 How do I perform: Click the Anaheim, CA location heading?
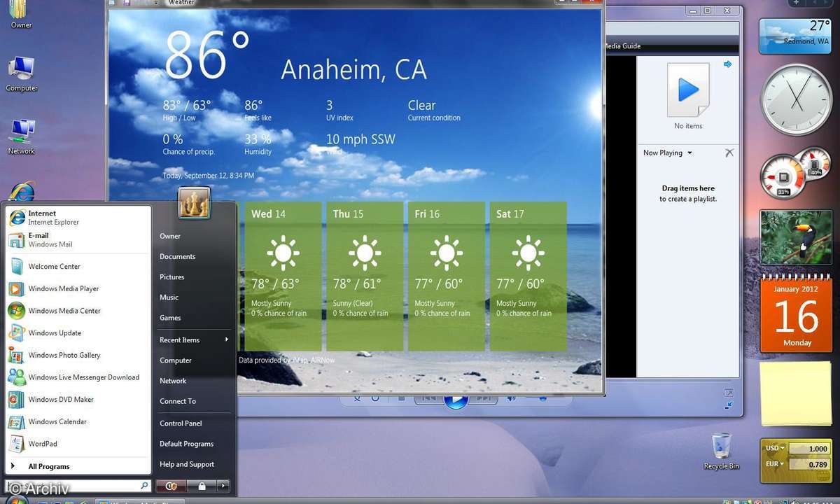353,69
